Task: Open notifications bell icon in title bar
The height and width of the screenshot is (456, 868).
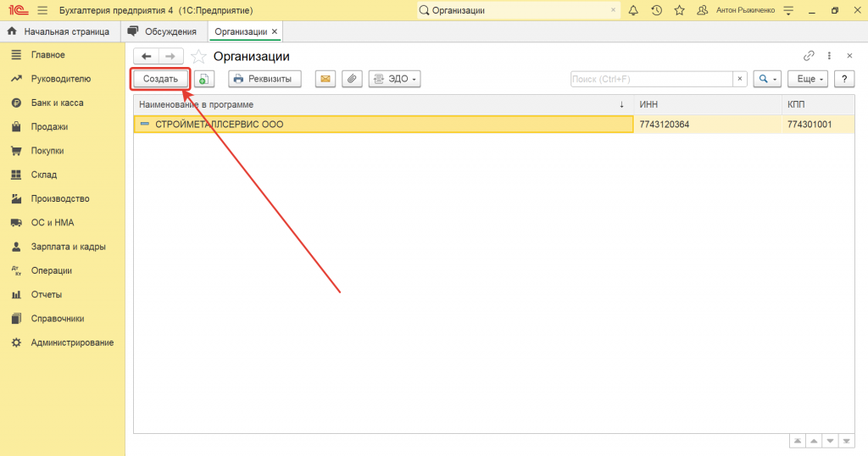Action: (x=633, y=10)
